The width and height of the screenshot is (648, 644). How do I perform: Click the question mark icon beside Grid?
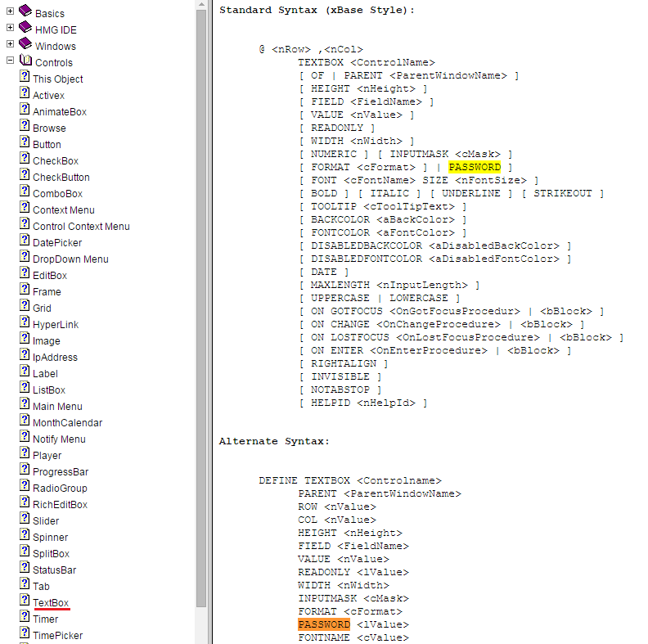click(x=25, y=307)
